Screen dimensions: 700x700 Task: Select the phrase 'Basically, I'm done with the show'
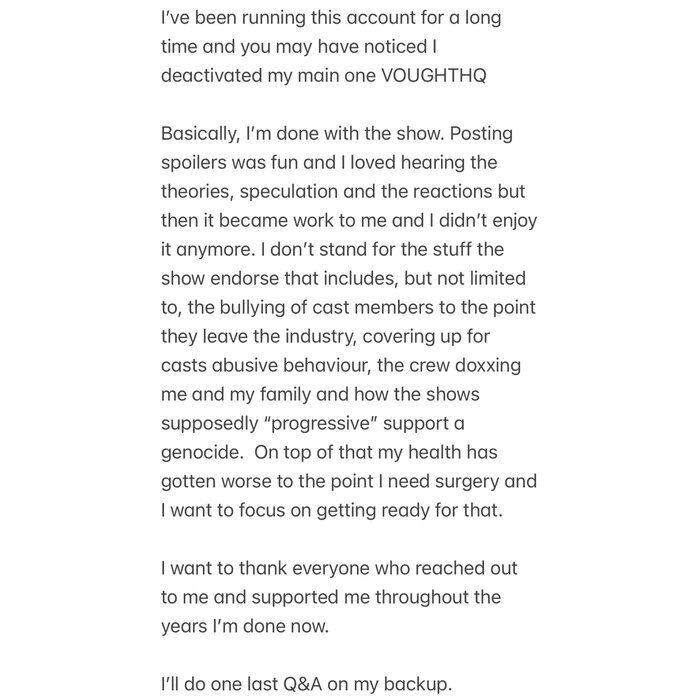click(x=301, y=134)
